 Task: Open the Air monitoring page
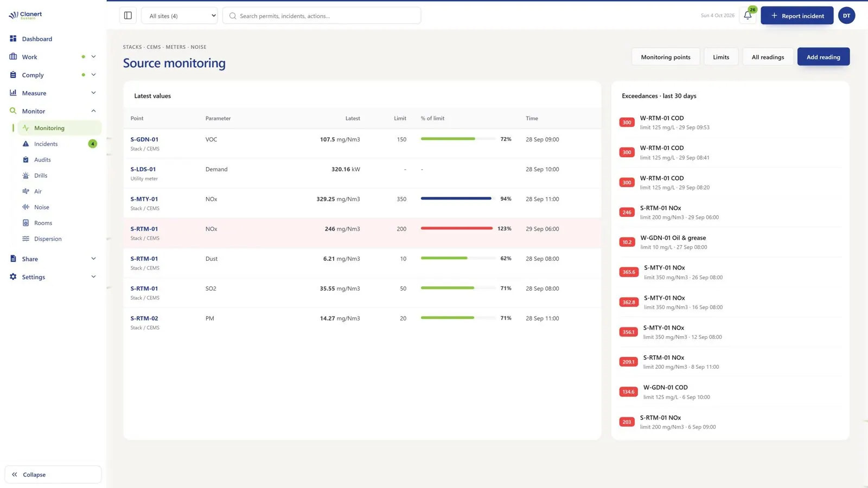[38, 191]
